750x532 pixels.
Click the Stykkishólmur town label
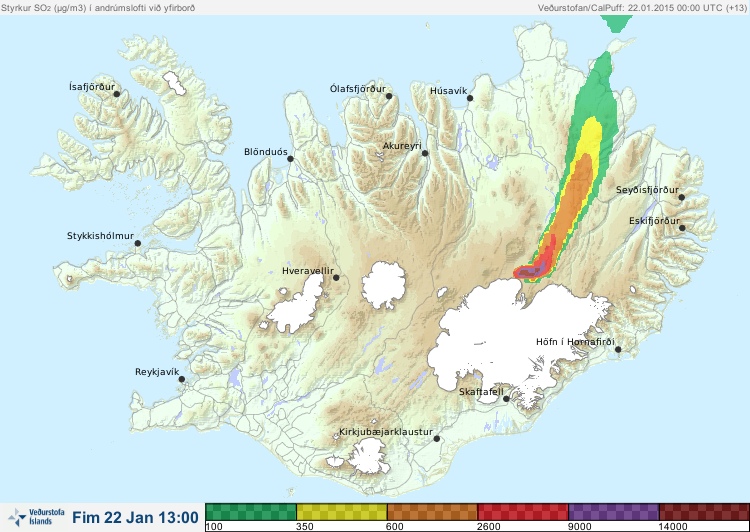click(100, 236)
